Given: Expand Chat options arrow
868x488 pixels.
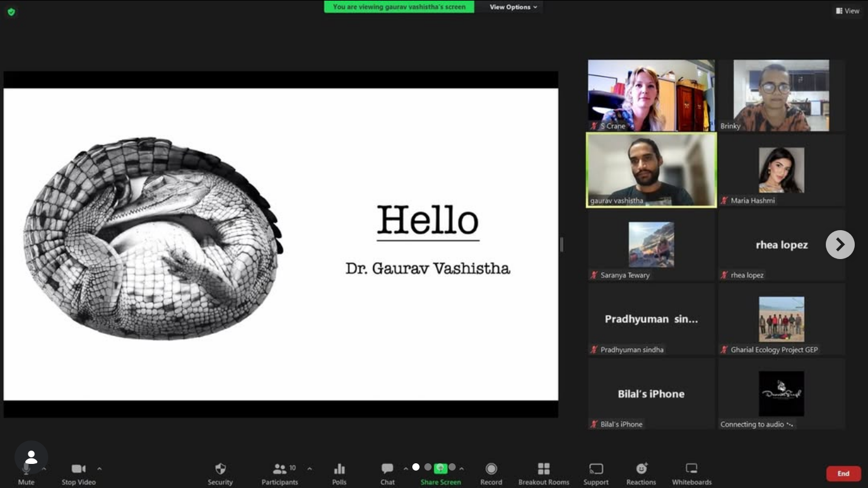Looking at the screenshot, I should click(x=406, y=469).
